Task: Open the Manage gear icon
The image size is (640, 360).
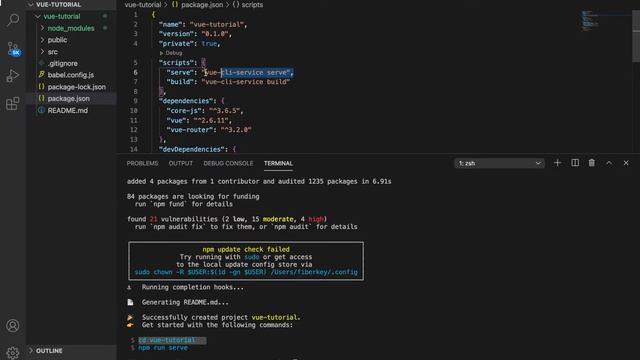Action: click(x=13, y=352)
